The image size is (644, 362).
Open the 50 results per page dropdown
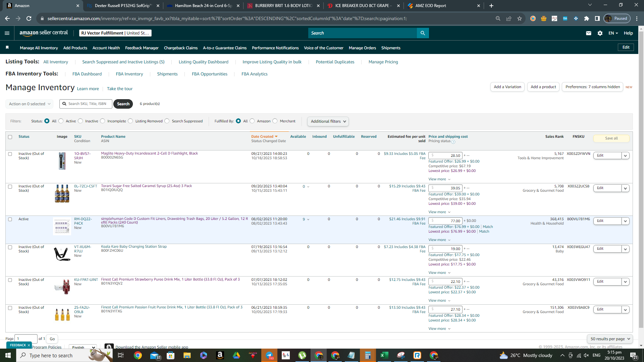tap(610, 339)
